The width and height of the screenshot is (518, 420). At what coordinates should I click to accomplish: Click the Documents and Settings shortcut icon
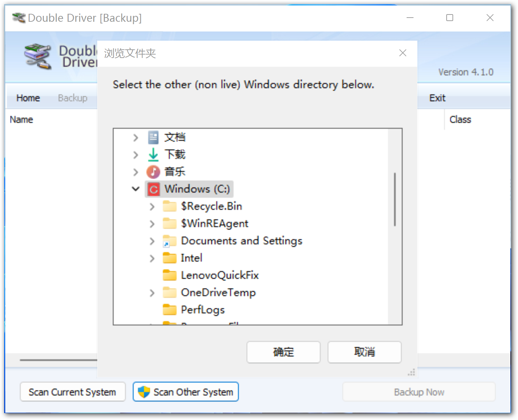click(x=170, y=241)
